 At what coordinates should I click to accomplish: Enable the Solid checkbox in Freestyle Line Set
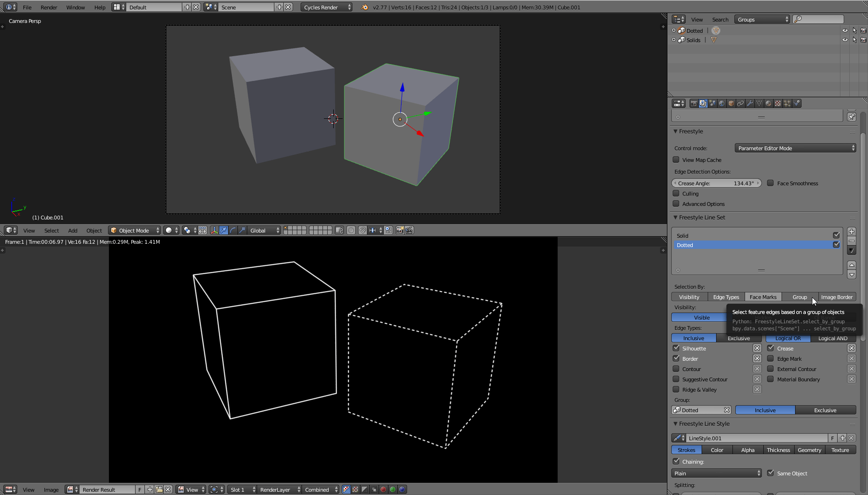click(836, 235)
